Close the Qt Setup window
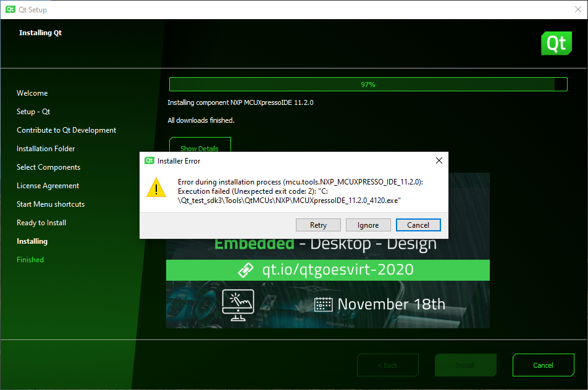 (578, 9)
